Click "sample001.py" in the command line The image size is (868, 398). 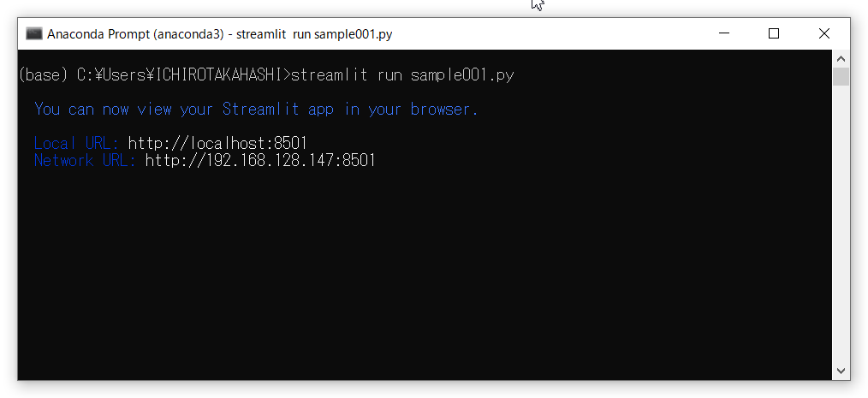click(x=462, y=75)
